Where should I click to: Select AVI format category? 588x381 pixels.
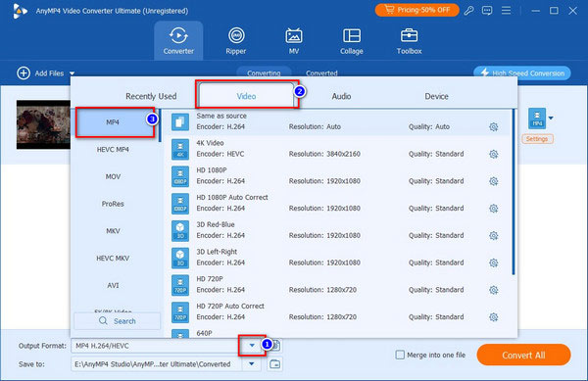(113, 285)
